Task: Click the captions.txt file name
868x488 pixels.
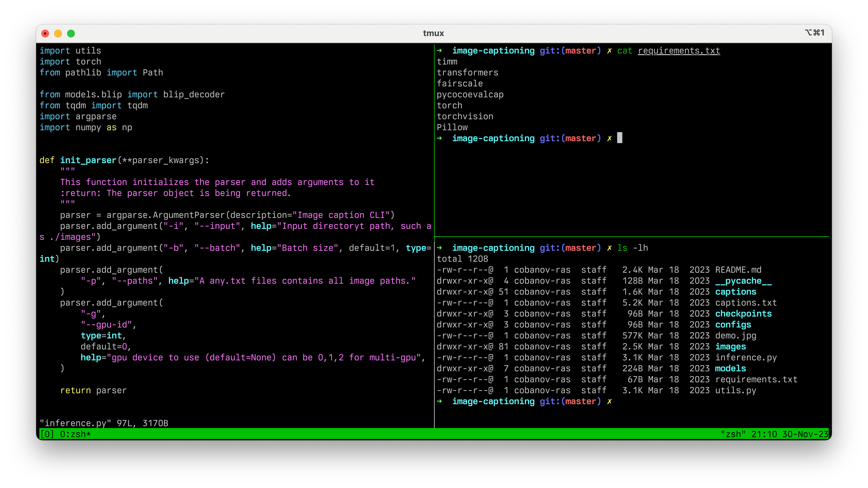Action: 746,303
